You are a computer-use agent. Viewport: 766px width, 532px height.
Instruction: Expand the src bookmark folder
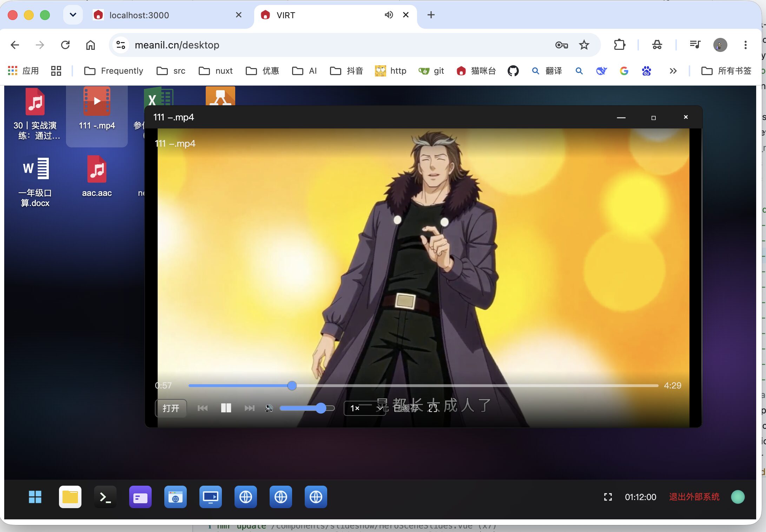(x=171, y=71)
